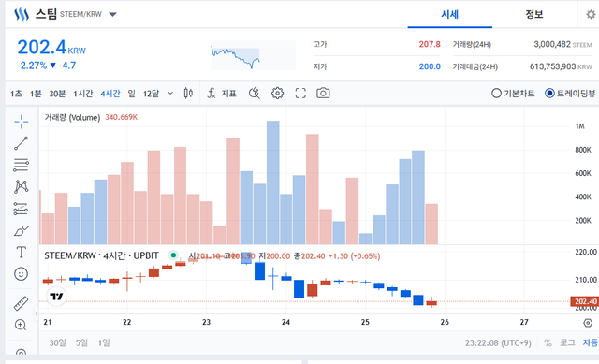Open the 지표 indicators button
This screenshot has width=599, height=364.
click(223, 94)
